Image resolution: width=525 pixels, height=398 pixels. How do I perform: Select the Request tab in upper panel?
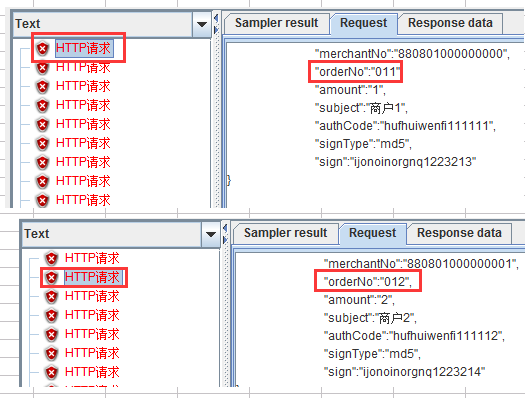363,23
